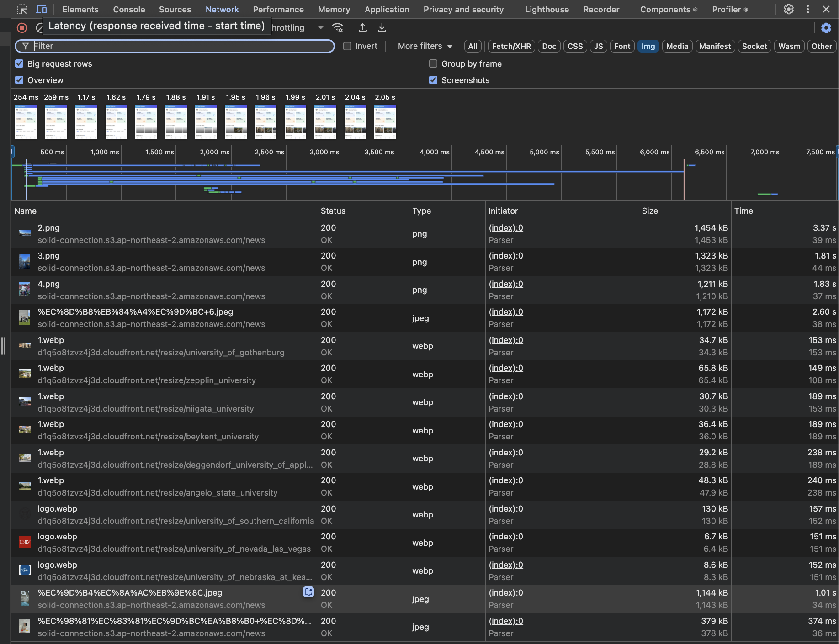Viewport: 839px width, 644px height.
Task: Open the throttling dropdown arrow
Action: pyautogui.click(x=320, y=28)
